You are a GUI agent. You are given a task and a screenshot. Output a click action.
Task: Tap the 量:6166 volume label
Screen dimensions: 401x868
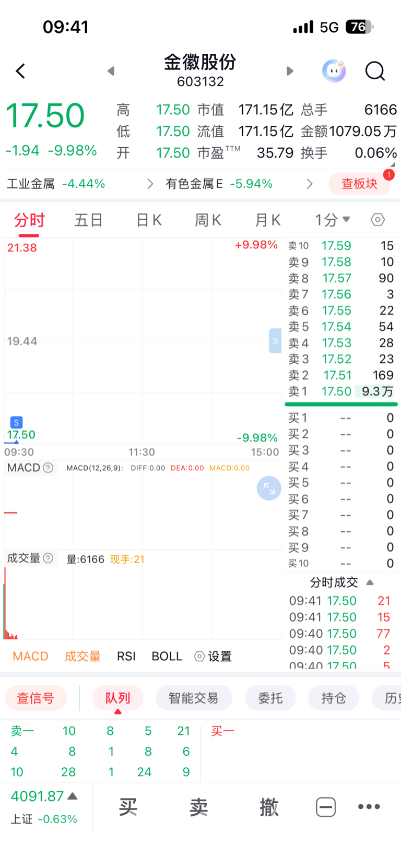86,559
